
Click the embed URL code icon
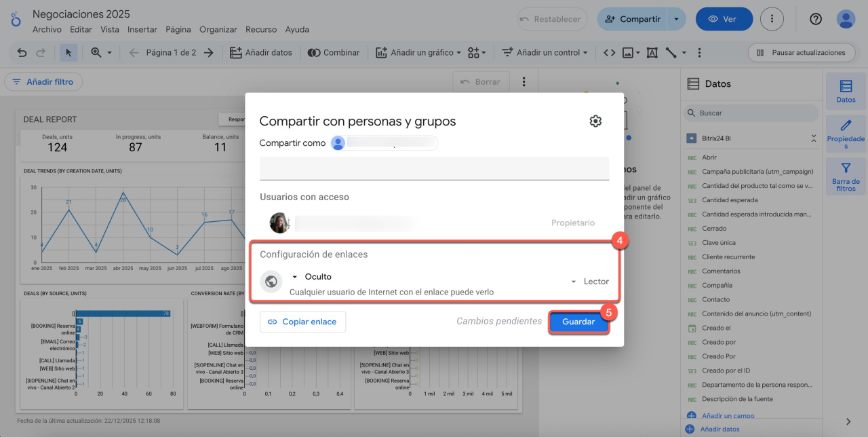coord(609,52)
